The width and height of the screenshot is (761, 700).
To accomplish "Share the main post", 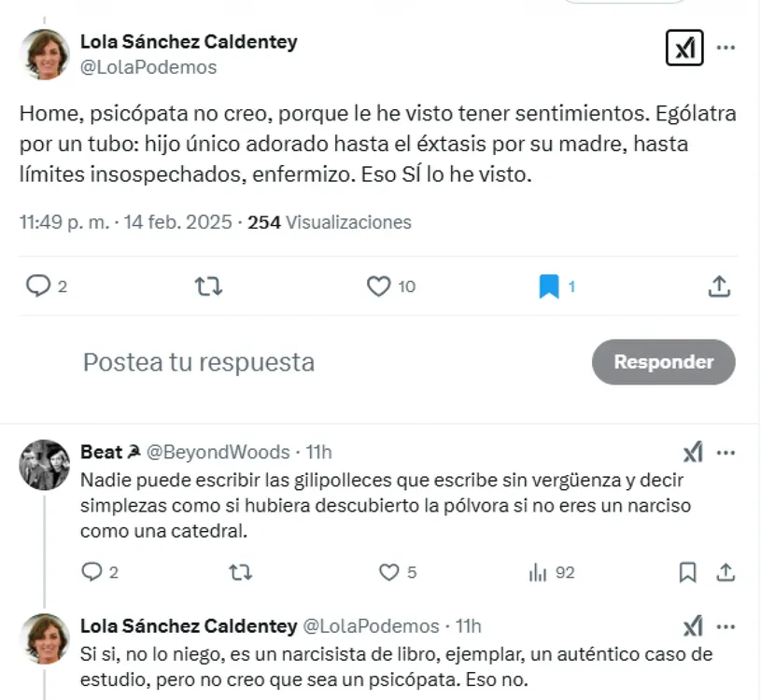I will pos(718,286).
